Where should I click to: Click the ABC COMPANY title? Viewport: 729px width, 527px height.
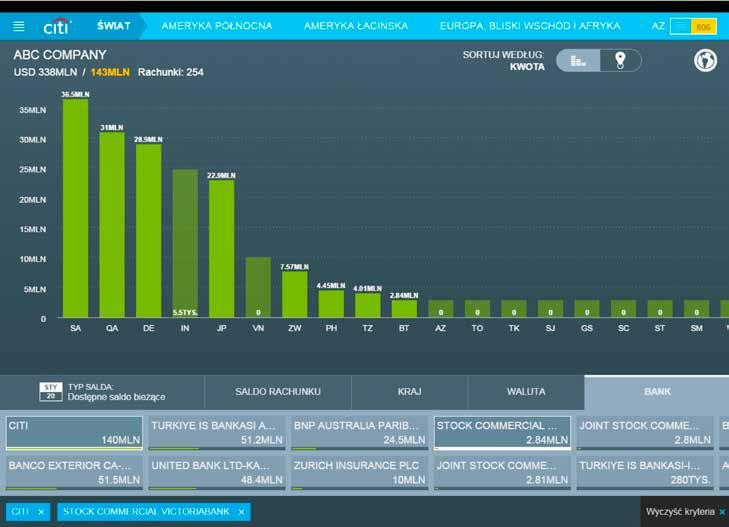[60, 55]
